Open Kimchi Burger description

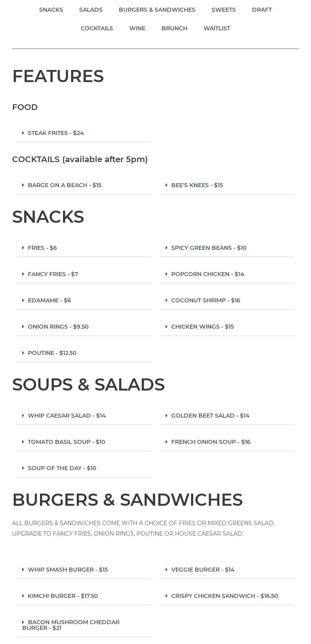click(84, 596)
